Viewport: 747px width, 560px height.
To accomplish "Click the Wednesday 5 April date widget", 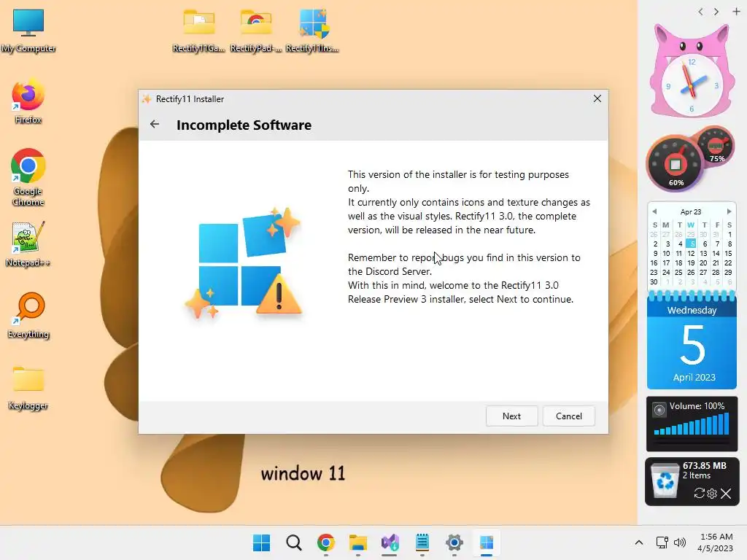I will (692, 342).
